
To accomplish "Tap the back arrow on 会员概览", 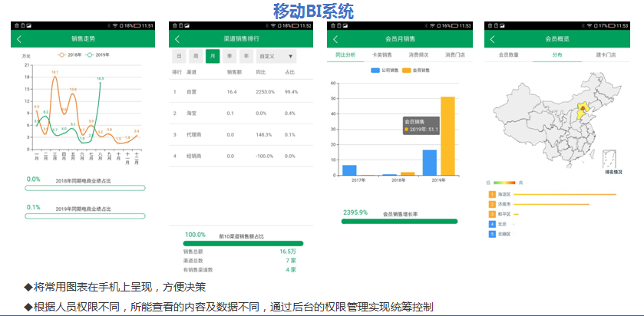I will click(x=493, y=39).
